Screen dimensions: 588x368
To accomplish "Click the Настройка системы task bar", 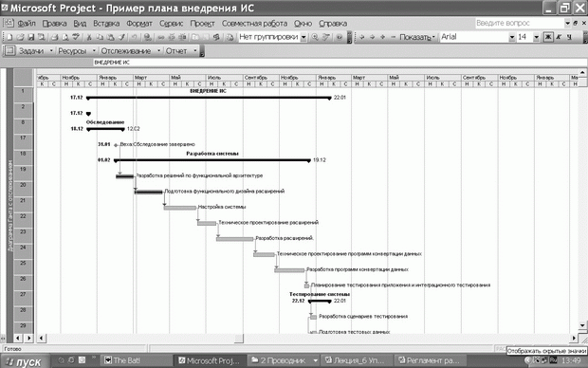I will point(180,208).
